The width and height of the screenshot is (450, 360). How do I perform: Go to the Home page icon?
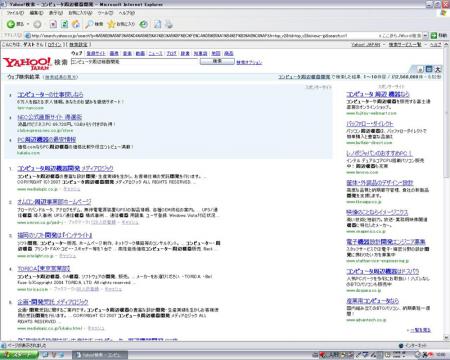tap(76, 24)
